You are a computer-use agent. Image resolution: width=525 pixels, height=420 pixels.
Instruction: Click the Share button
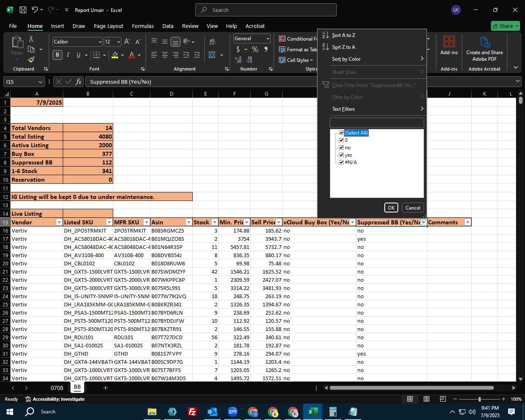[505, 26]
